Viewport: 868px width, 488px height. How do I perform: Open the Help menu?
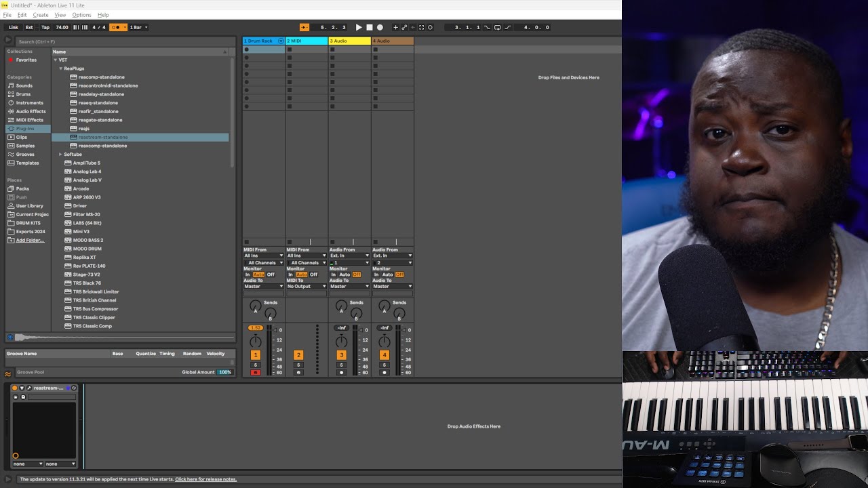(x=103, y=15)
